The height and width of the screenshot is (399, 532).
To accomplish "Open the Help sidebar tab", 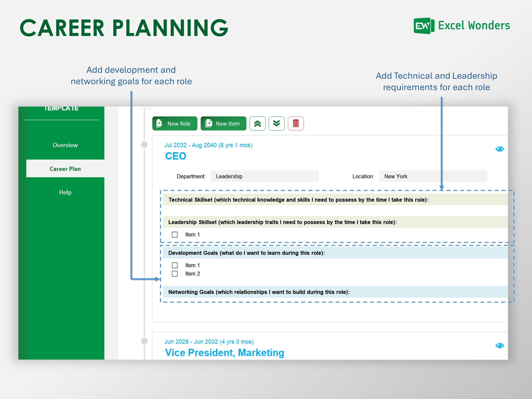I will (x=65, y=192).
